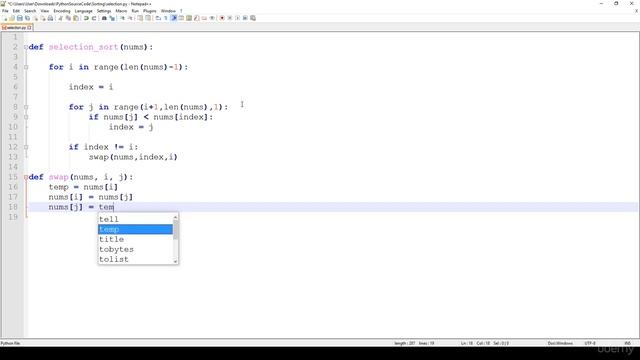The height and width of the screenshot is (360, 640).
Task: Choose 'tolist' from the autocomplete list
Action: [136, 259]
